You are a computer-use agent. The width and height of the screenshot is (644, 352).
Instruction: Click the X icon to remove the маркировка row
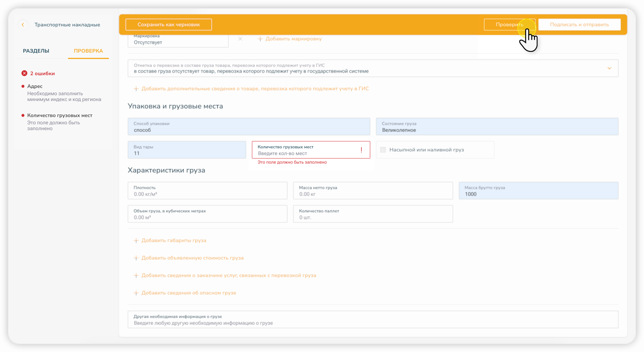click(x=240, y=39)
